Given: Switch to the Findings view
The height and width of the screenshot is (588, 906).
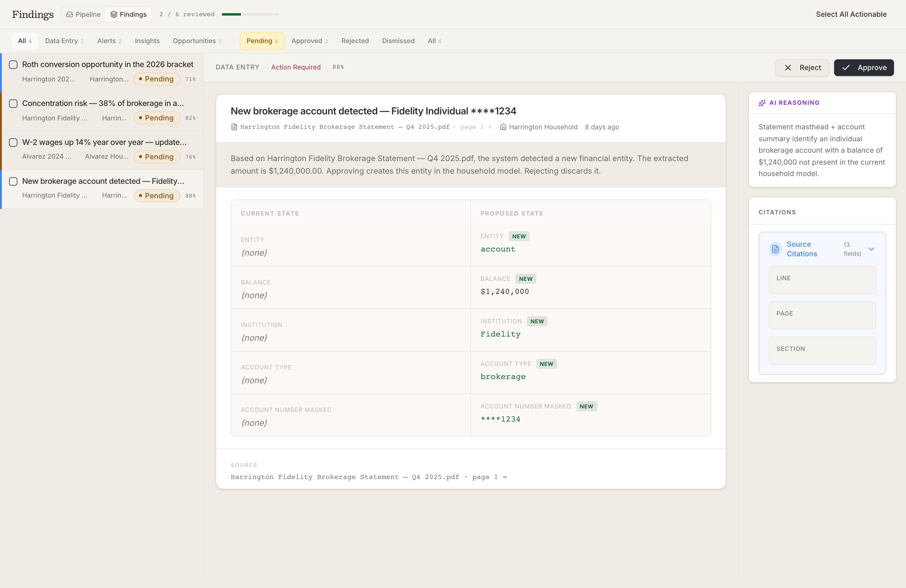Looking at the screenshot, I should coord(129,14).
